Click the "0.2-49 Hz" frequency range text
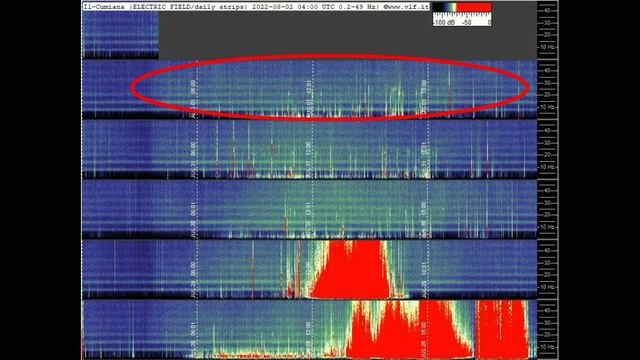The width and height of the screenshot is (640, 360). 358,7
